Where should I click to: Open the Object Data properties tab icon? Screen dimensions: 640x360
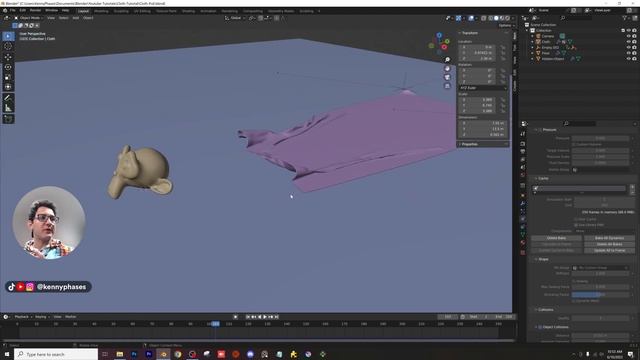pos(523,234)
